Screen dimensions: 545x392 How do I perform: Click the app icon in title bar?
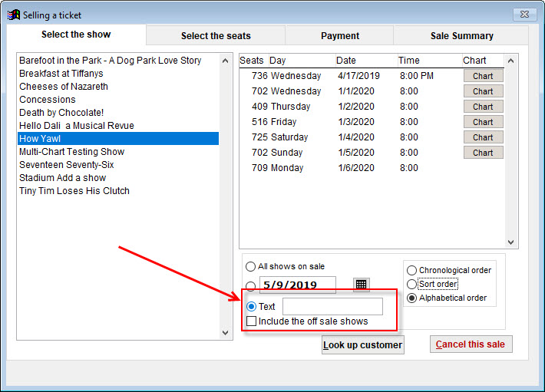[14, 15]
